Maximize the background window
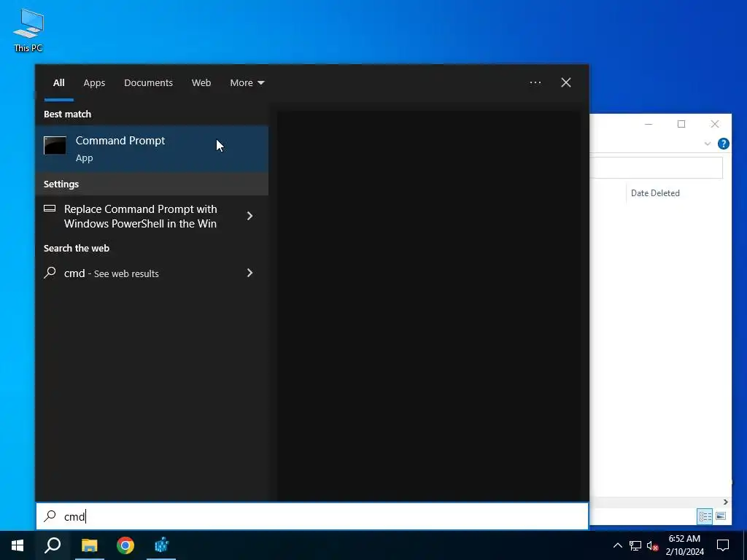Viewport: 747px width, 560px height. pos(681,124)
